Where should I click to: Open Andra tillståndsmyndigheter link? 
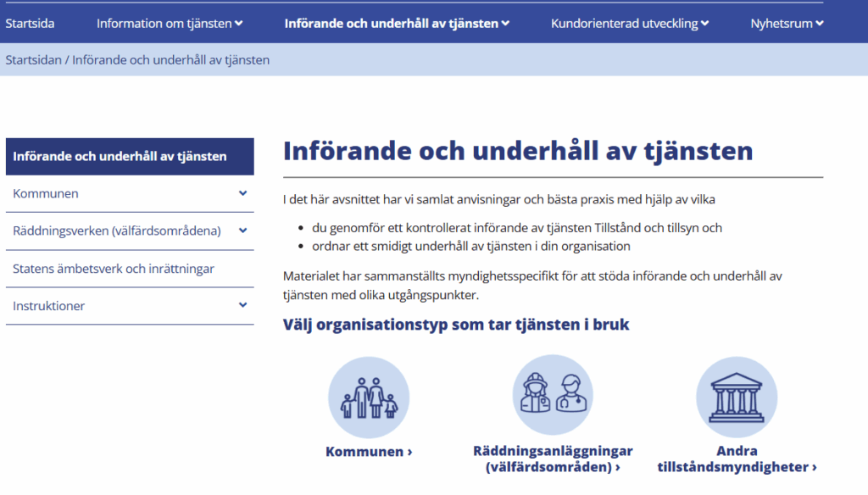[736, 459]
